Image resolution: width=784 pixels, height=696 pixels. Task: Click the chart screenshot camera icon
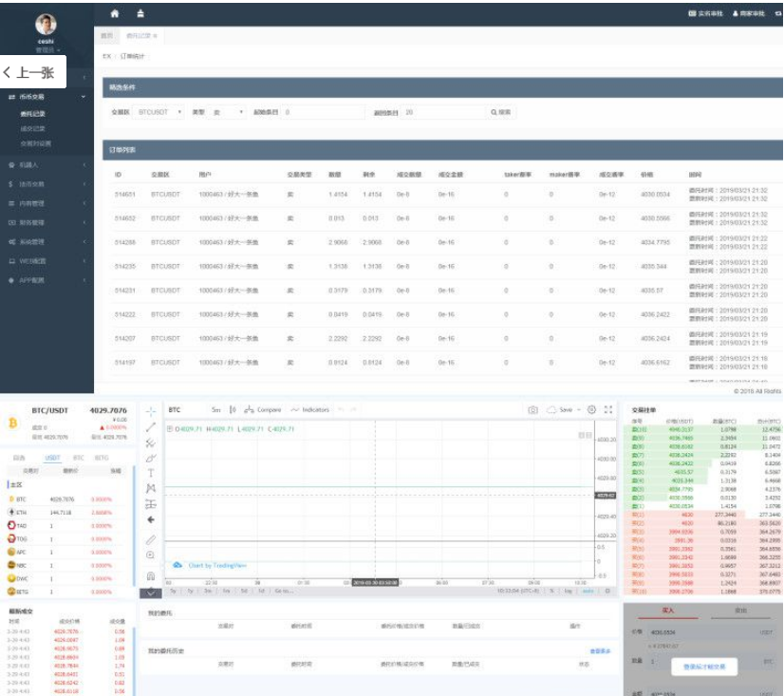532,410
